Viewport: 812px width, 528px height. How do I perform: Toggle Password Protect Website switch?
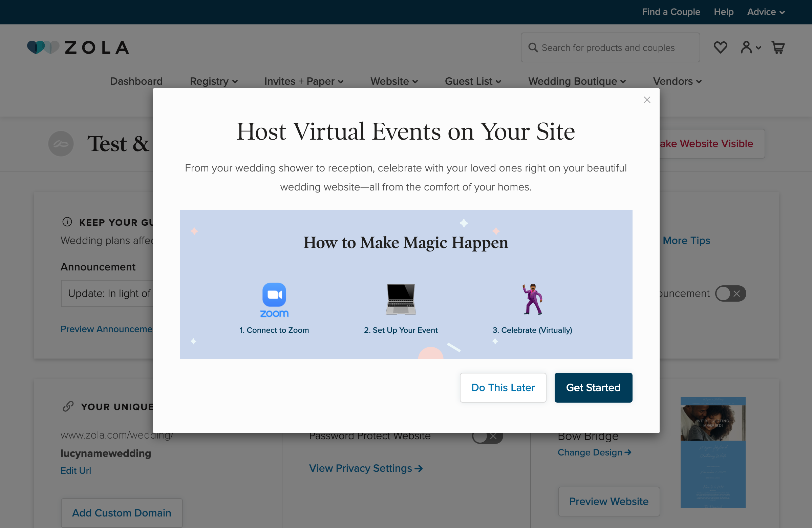click(487, 436)
